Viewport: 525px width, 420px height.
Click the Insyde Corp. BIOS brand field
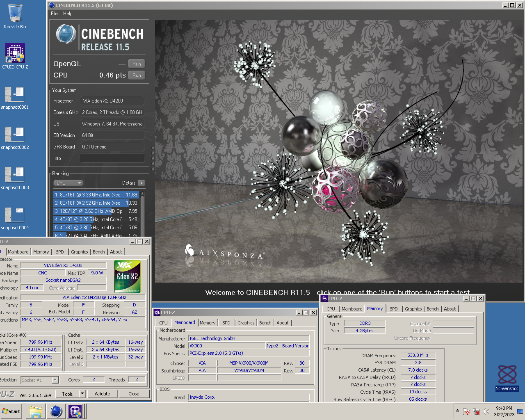tap(249, 397)
